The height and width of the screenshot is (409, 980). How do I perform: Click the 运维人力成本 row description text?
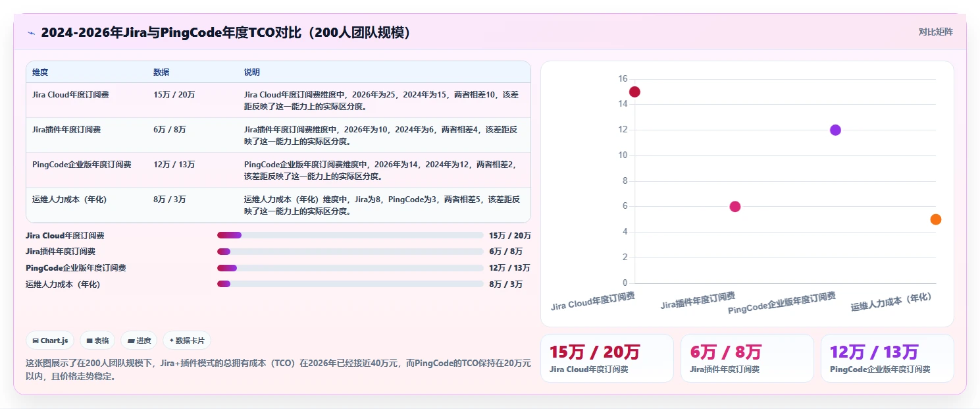coord(382,205)
